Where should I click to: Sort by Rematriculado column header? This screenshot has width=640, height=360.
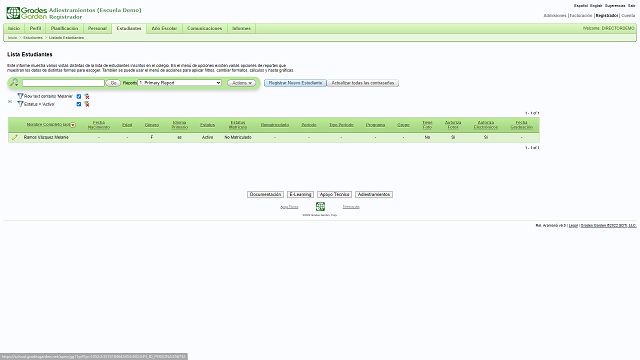tap(275, 125)
